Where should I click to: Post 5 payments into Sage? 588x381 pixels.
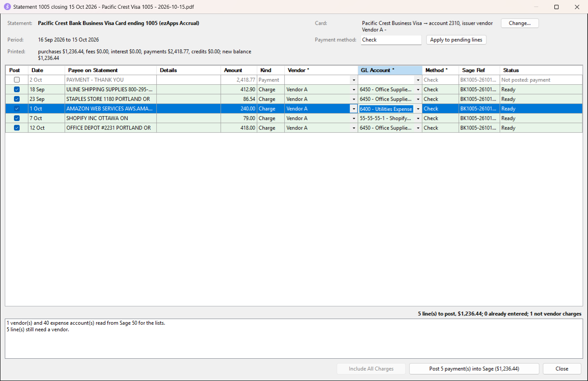tap(474, 369)
